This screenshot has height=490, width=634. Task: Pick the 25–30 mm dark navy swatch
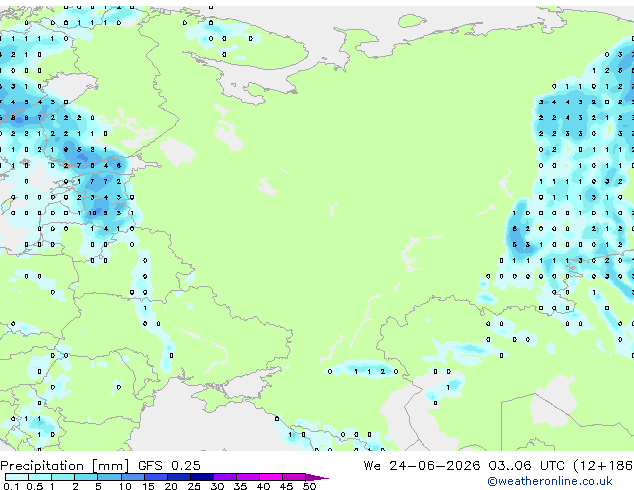point(202,477)
